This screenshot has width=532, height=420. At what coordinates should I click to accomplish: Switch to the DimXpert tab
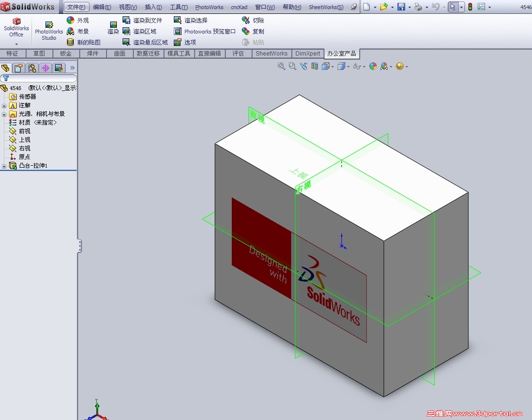point(307,53)
